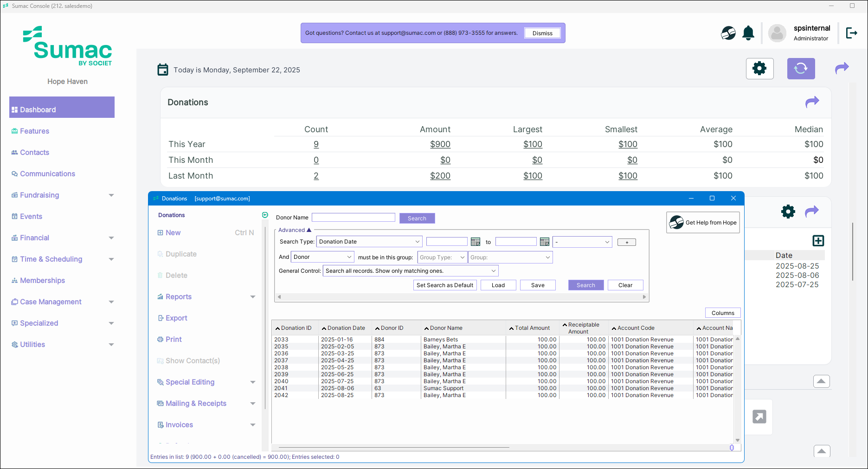The image size is (868, 469).
Task: Open Contacts in the sidebar
Action: click(34, 153)
